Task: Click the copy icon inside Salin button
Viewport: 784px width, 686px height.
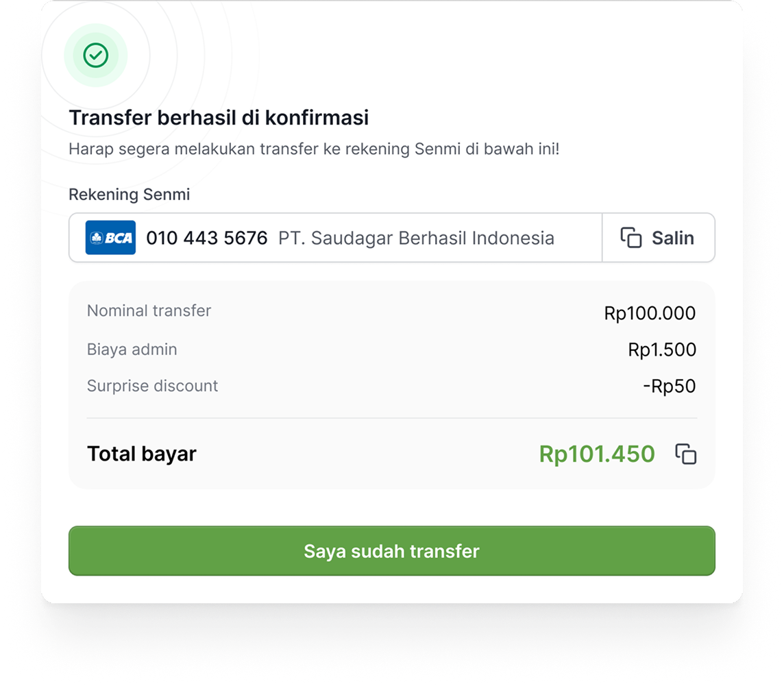Action: 631,238
